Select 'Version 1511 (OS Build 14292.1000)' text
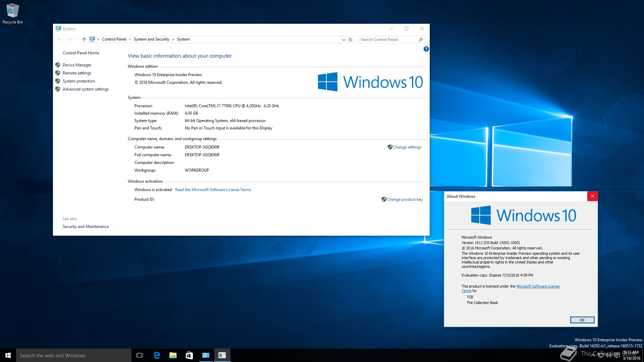 (490, 243)
